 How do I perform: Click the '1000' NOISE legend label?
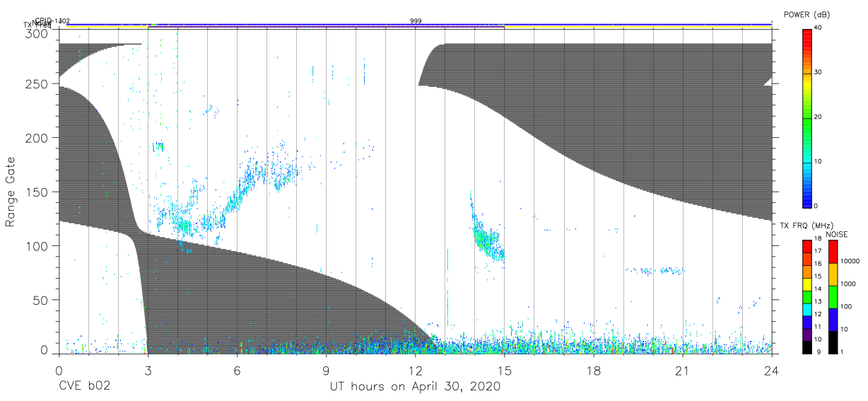pyautogui.click(x=848, y=284)
